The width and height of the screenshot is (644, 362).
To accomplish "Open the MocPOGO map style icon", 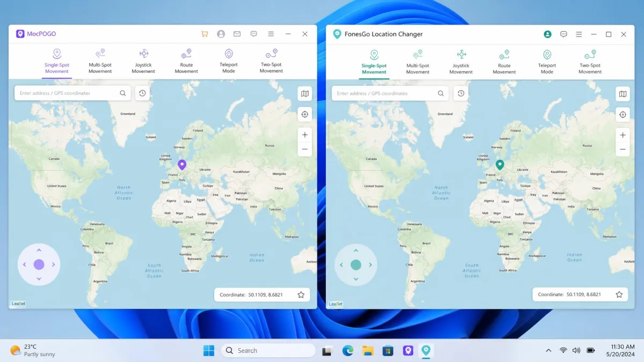I will 305,94.
